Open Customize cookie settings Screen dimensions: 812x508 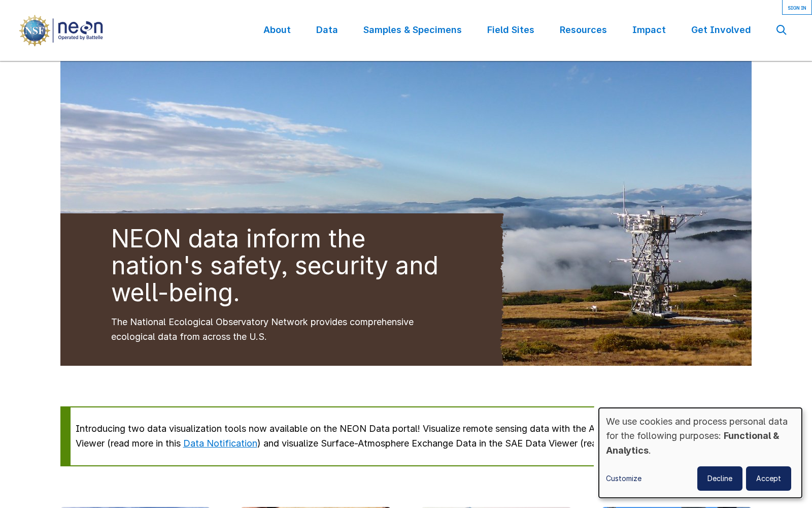[624, 479]
